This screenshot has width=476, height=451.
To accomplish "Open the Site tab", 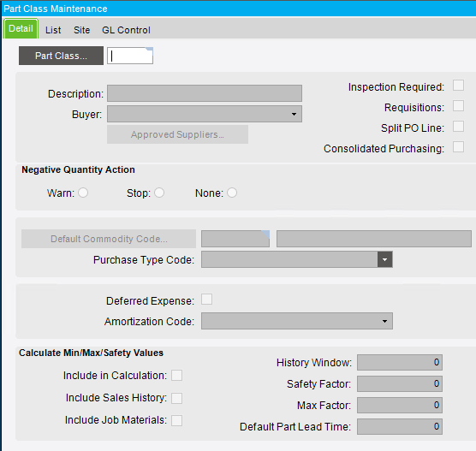I will coord(81,30).
